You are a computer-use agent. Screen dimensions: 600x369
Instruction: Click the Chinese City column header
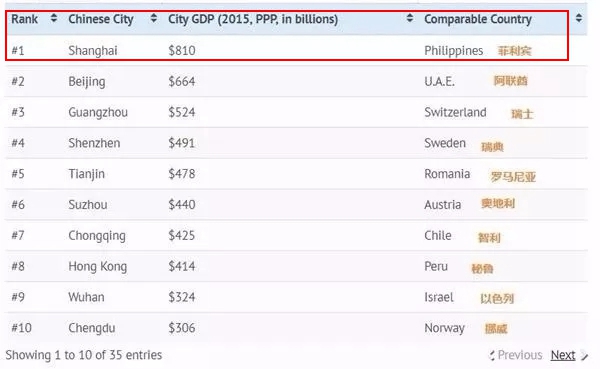pos(101,19)
